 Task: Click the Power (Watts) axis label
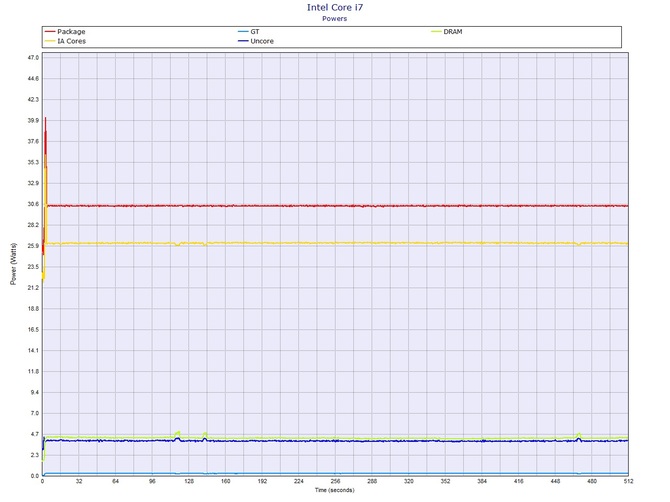tap(13, 264)
